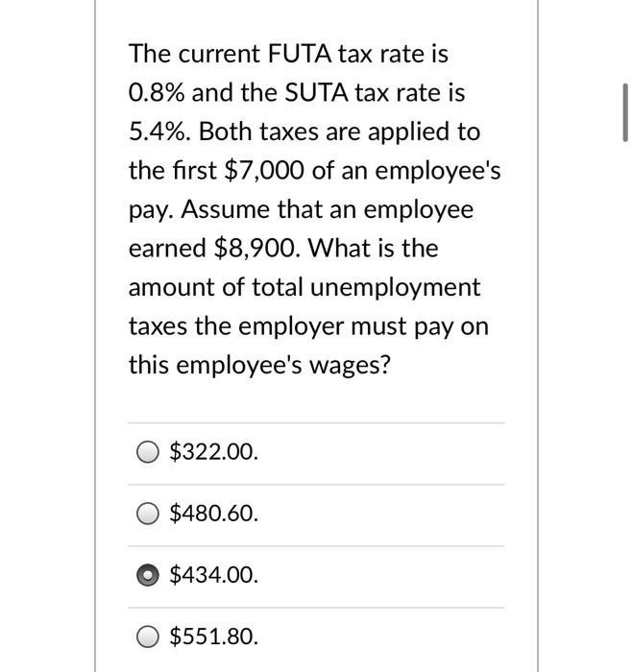Click the vertical scrollbar thumb on the right
The image size is (633, 672).
pyautogui.click(x=625, y=112)
